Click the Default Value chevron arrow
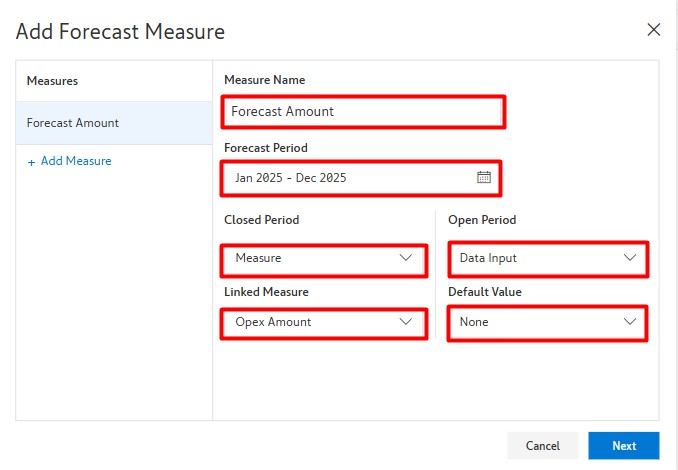The height and width of the screenshot is (470, 678). tap(630, 322)
